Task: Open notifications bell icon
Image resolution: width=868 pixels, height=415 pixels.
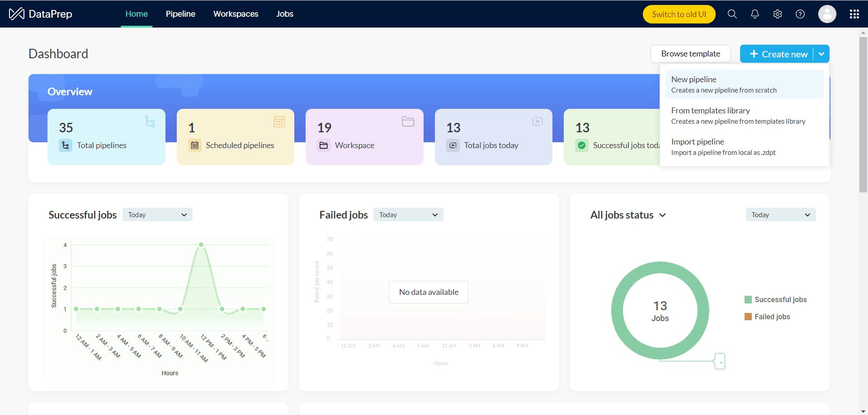Action: click(755, 14)
